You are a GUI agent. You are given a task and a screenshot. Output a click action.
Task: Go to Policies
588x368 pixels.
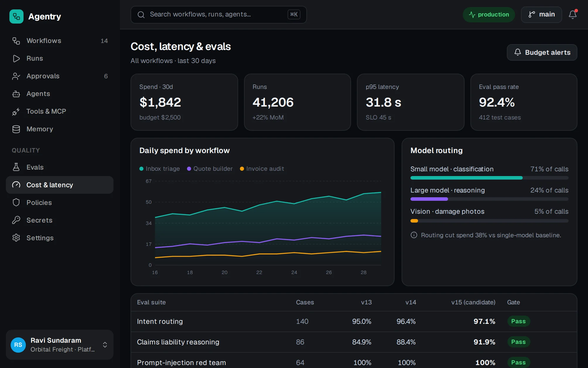60,203
